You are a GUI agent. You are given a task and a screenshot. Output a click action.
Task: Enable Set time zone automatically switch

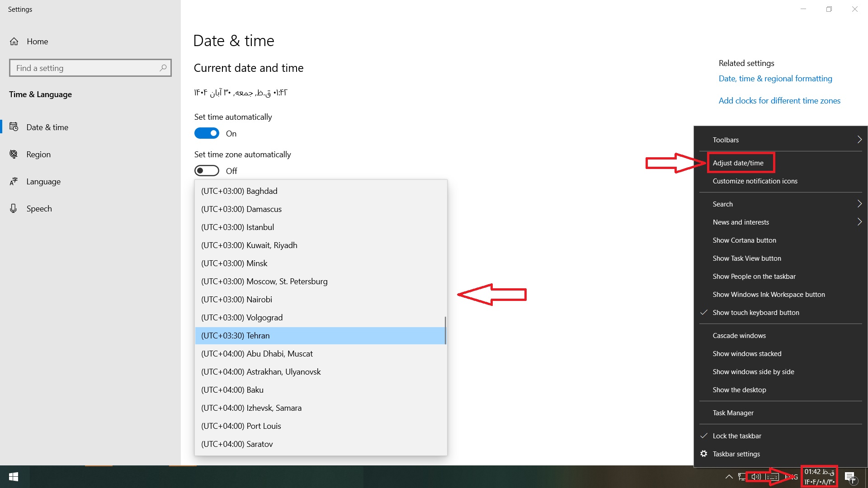207,171
